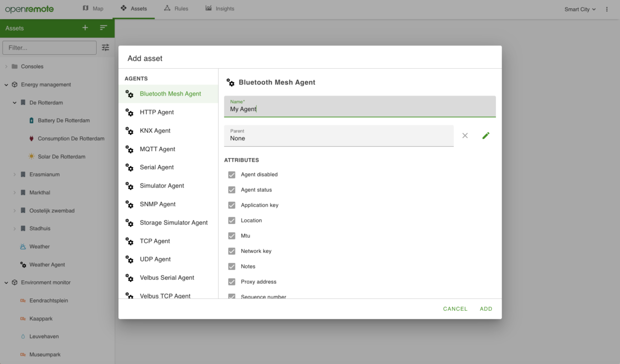
Task: Clear the Parent field with X icon
Action: tap(465, 135)
